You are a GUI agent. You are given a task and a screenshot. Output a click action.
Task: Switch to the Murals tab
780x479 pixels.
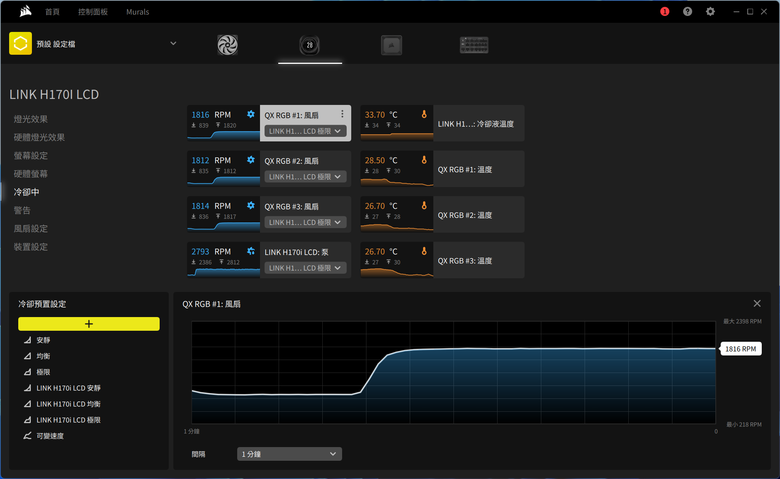coord(137,12)
